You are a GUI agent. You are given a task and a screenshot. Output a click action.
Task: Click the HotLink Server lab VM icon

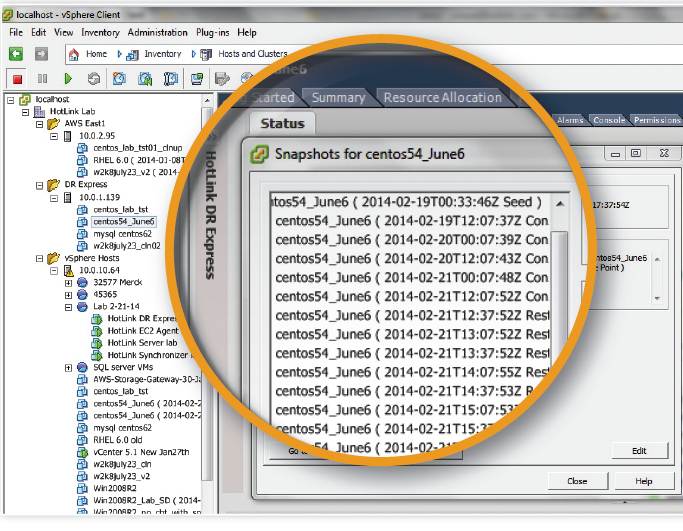point(97,343)
